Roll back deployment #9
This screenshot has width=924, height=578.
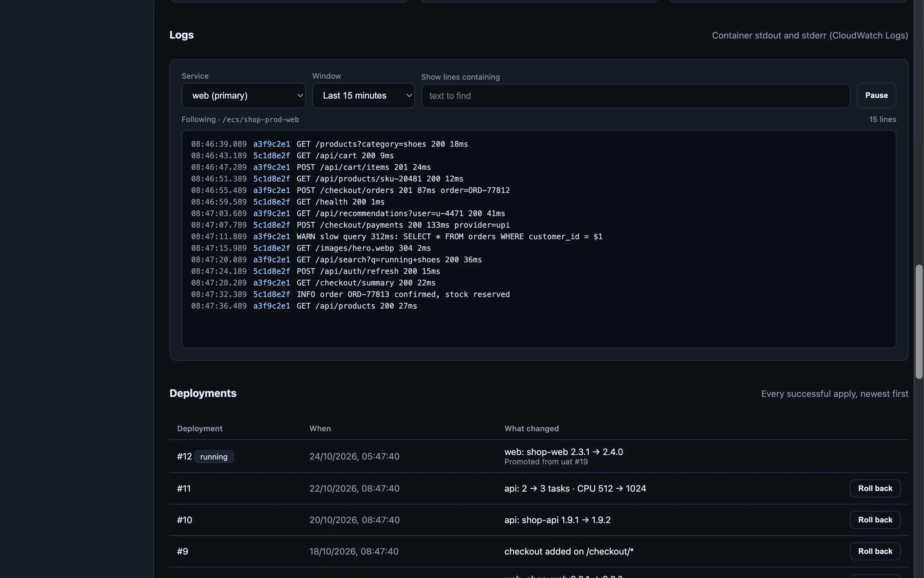(875, 551)
